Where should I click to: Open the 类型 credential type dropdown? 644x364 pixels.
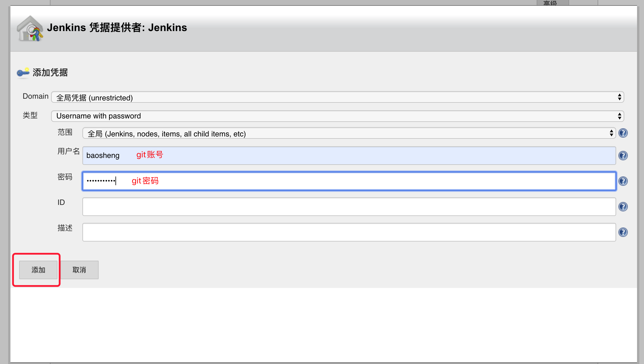click(x=337, y=116)
